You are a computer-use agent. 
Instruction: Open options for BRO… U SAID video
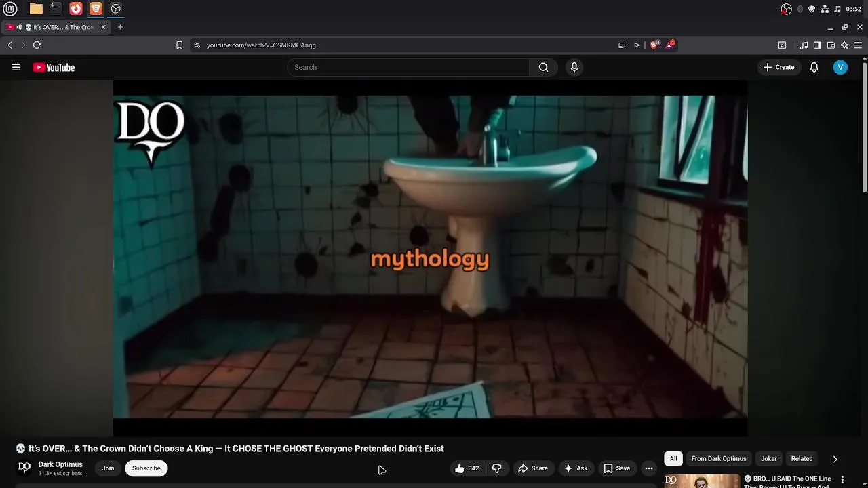coord(842,480)
